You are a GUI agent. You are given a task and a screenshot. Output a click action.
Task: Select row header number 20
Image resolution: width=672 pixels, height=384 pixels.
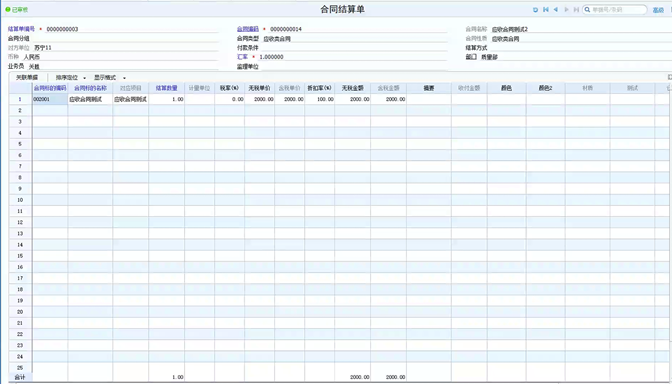pos(20,312)
